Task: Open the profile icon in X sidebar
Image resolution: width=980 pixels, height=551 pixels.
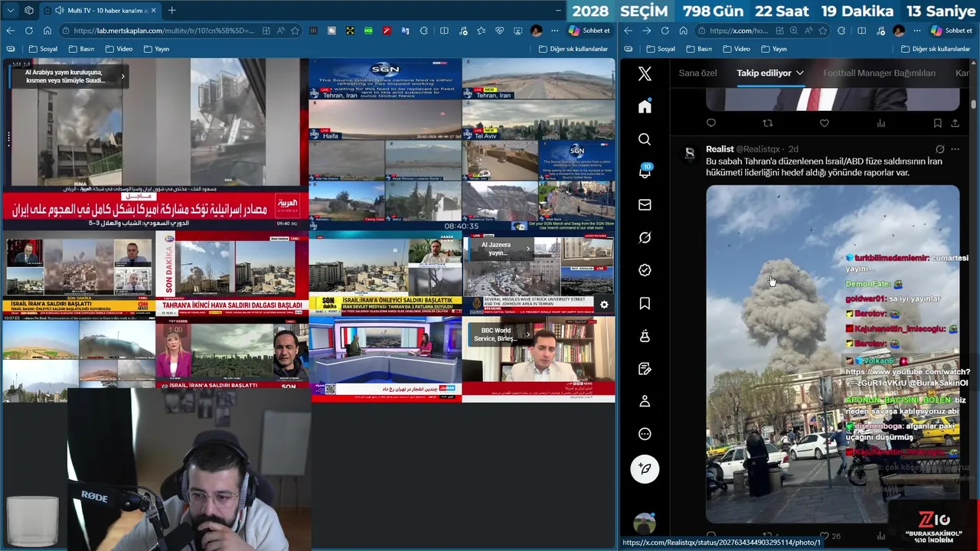Action: 645,401
